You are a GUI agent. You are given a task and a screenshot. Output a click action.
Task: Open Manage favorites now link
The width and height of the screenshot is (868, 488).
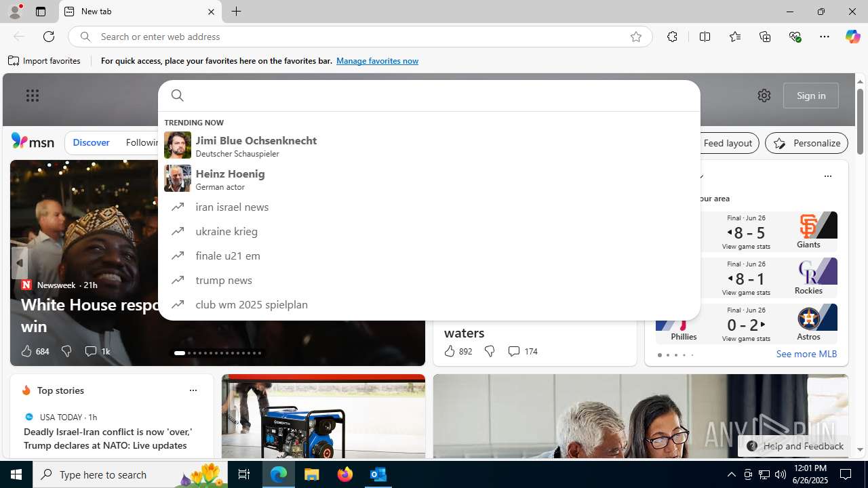[x=377, y=61]
